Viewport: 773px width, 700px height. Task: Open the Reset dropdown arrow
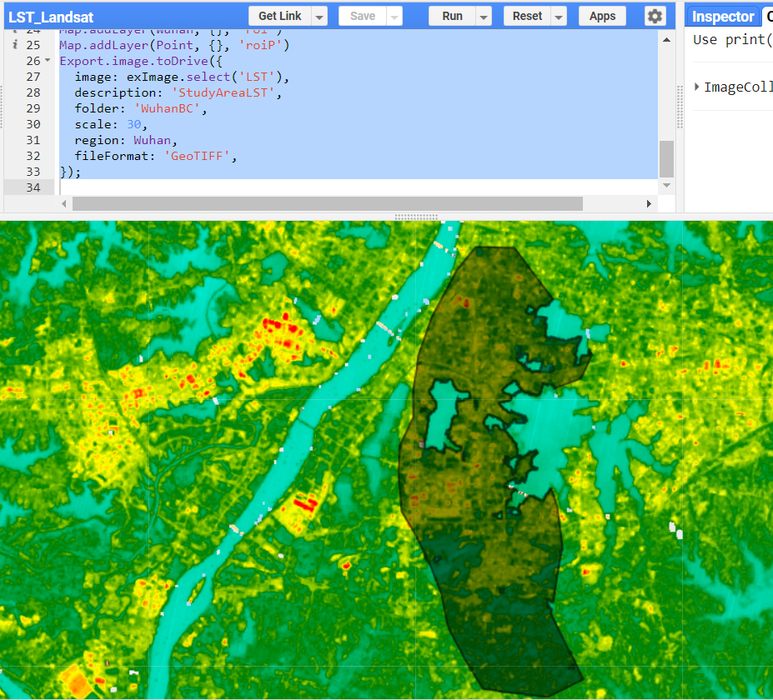559,16
